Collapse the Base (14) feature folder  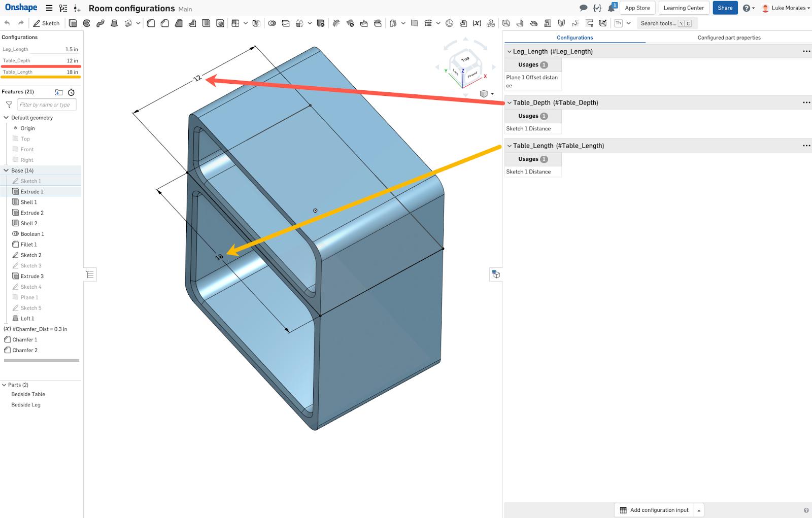(6, 170)
